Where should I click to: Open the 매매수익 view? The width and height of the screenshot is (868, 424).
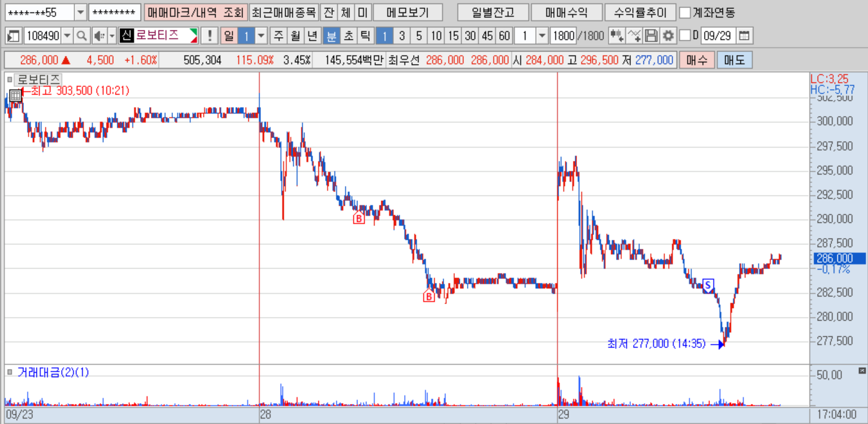(x=566, y=12)
